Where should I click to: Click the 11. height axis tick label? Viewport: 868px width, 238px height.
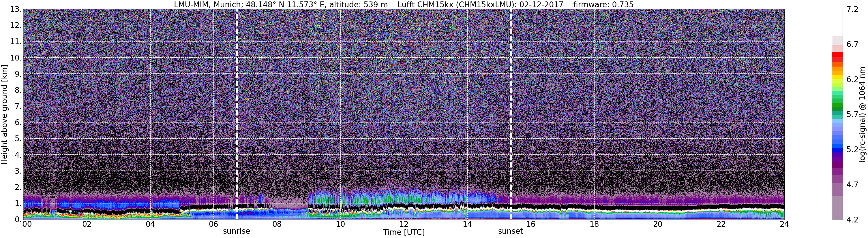[x=15, y=42]
